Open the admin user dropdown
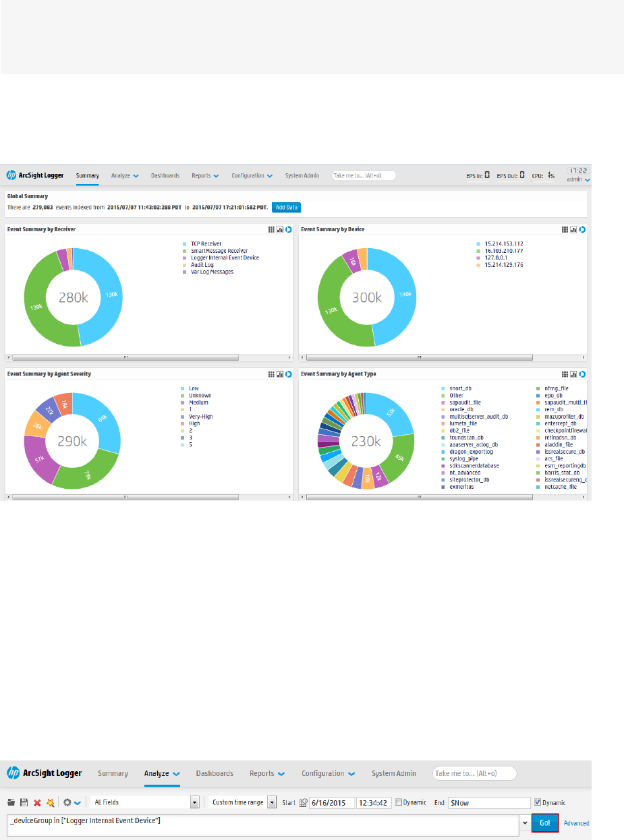This screenshot has height=840, width=624. click(579, 179)
